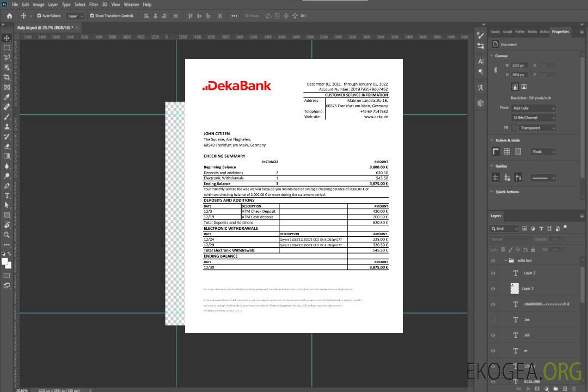
Task: Collapse the Canvas section
Action: pos(492,56)
